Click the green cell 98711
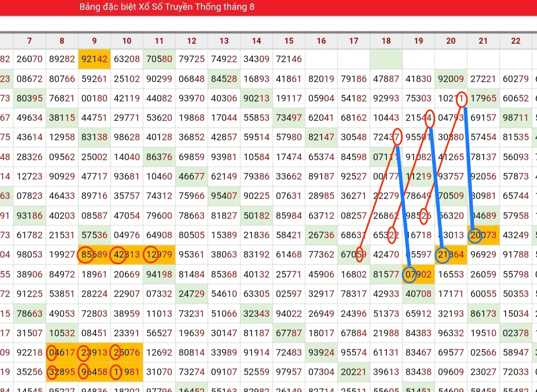The width and height of the screenshot is (537, 392). click(516, 118)
